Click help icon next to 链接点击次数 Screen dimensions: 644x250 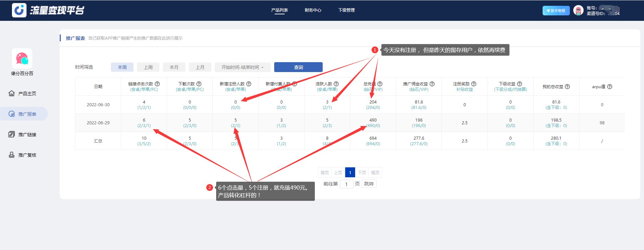tap(157, 84)
